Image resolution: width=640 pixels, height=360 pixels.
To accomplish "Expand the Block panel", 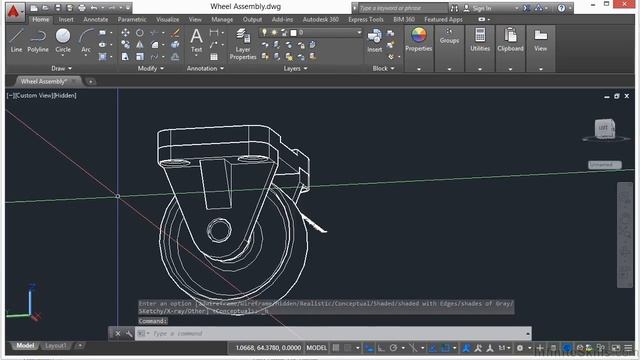I will pos(383,69).
